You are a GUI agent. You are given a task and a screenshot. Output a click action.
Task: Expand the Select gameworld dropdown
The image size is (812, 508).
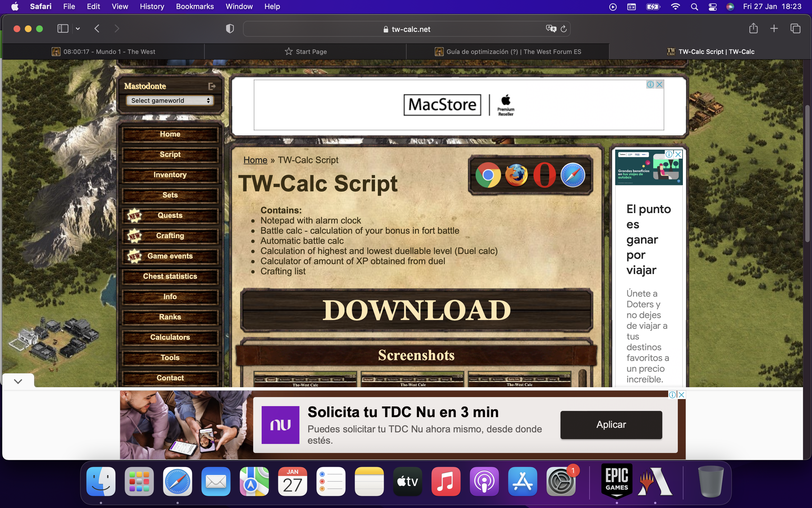click(x=170, y=100)
